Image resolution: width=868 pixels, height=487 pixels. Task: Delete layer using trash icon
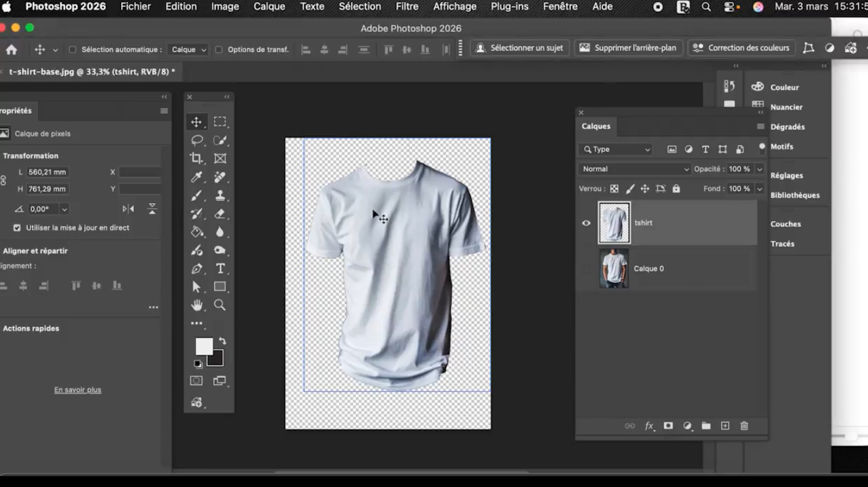pos(744,426)
